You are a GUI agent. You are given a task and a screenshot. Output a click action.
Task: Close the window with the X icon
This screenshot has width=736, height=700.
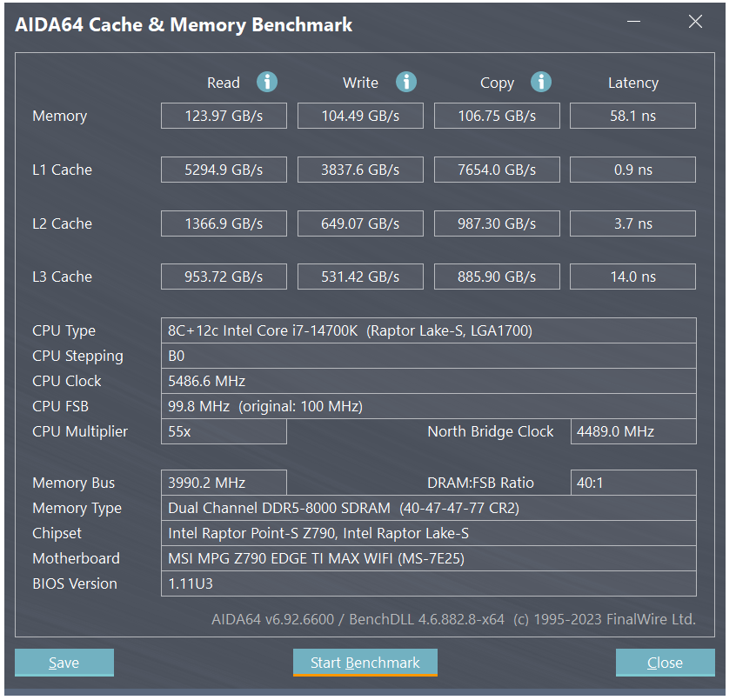pyautogui.click(x=696, y=22)
